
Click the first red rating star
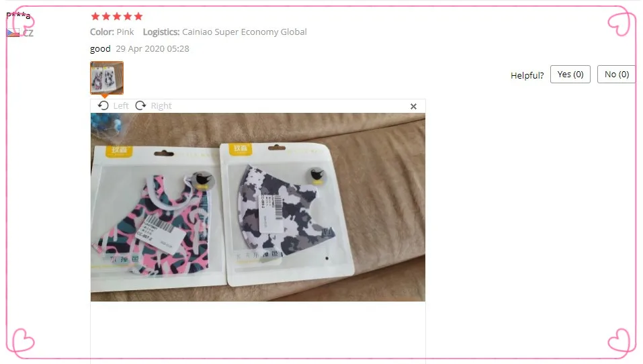(95, 16)
